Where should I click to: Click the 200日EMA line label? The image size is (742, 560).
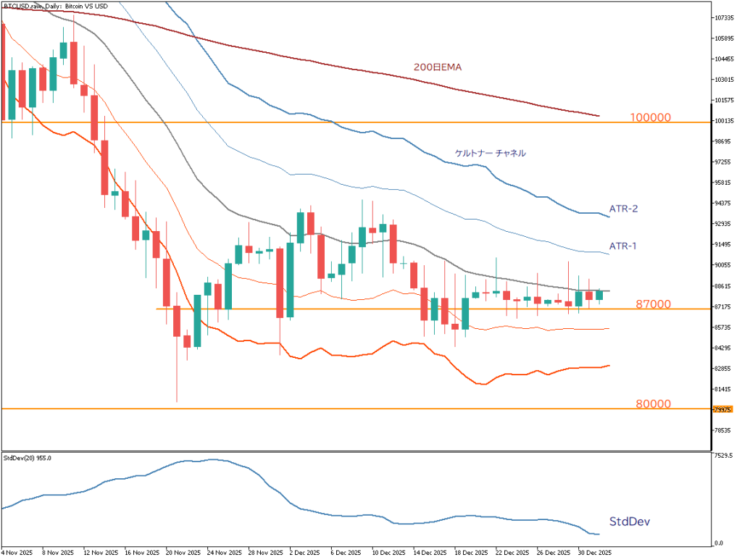pyautogui.click(x=438, y=67)
